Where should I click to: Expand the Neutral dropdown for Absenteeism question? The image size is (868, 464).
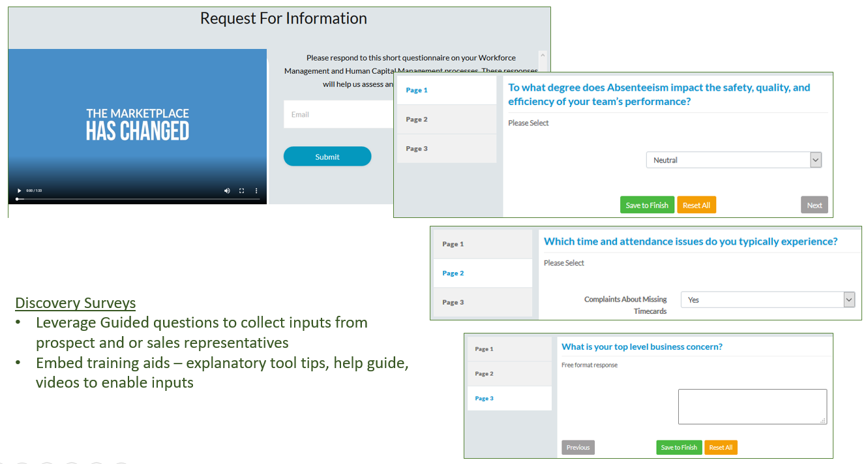point(815,160)
